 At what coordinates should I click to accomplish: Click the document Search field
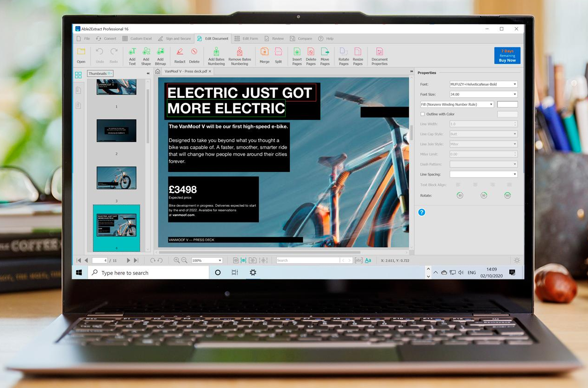308,261
